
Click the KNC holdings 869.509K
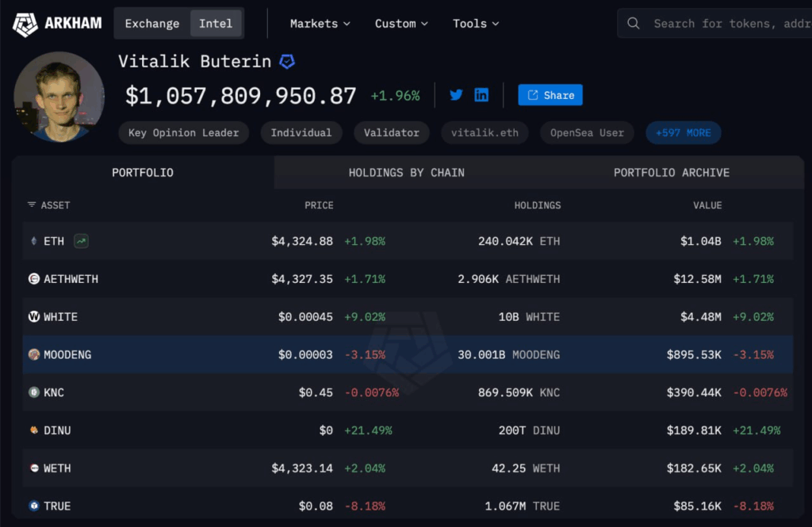505,392
